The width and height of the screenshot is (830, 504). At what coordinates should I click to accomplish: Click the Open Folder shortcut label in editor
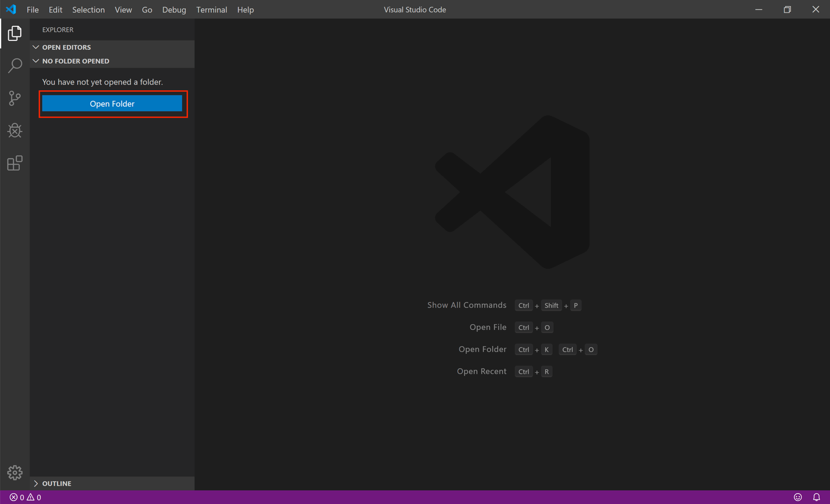[x=482, y=349]
